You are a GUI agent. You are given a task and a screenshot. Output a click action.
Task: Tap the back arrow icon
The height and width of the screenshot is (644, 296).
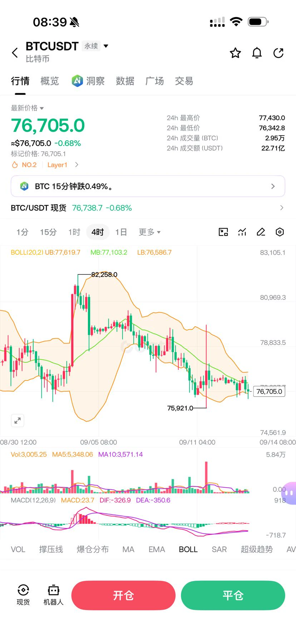15,53
